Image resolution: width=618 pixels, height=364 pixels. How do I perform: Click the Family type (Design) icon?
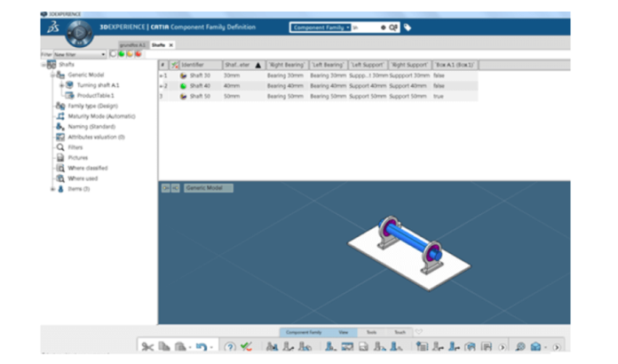coord(60,106)
